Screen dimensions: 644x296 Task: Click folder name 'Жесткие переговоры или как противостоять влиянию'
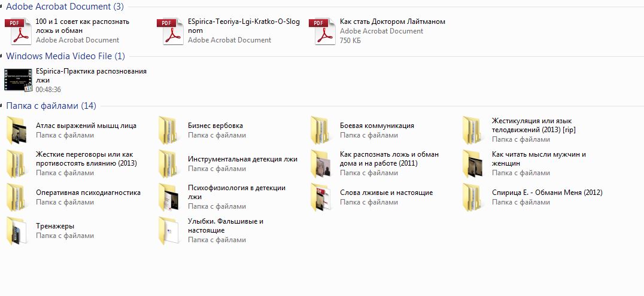(86, 159)
